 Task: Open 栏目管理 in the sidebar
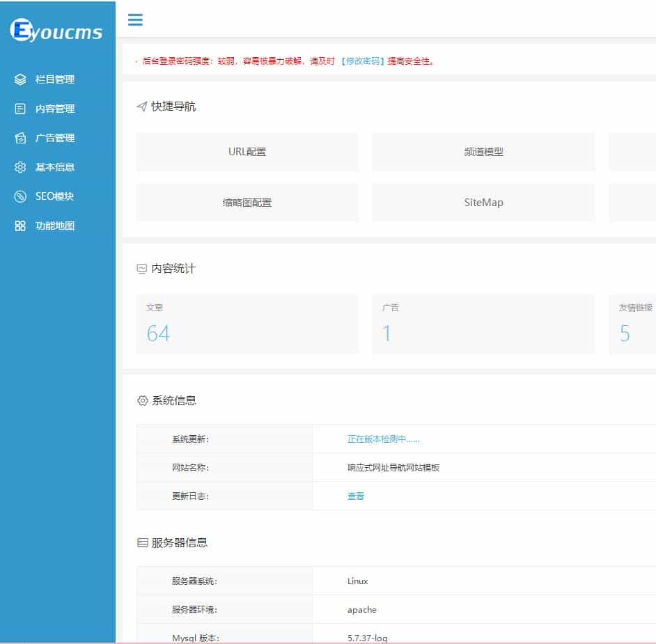[x=55, y=79]
